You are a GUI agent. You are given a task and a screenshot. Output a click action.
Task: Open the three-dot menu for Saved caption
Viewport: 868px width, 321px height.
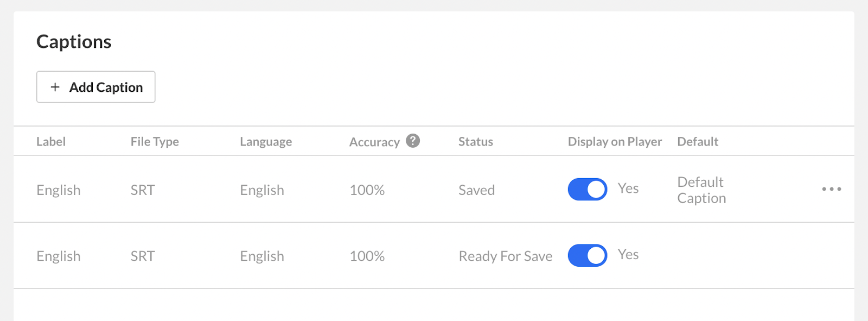point(831,189)
